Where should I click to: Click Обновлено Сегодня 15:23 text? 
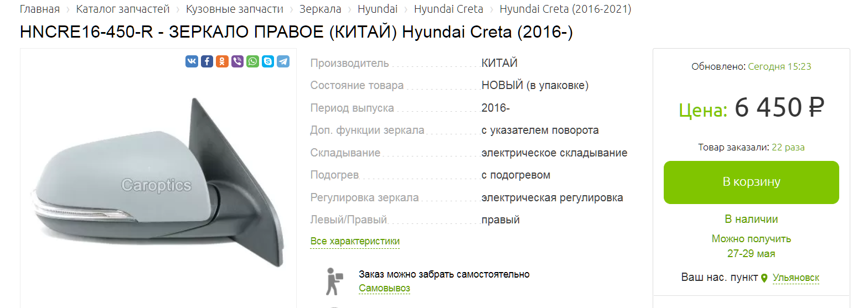point(751,66)
